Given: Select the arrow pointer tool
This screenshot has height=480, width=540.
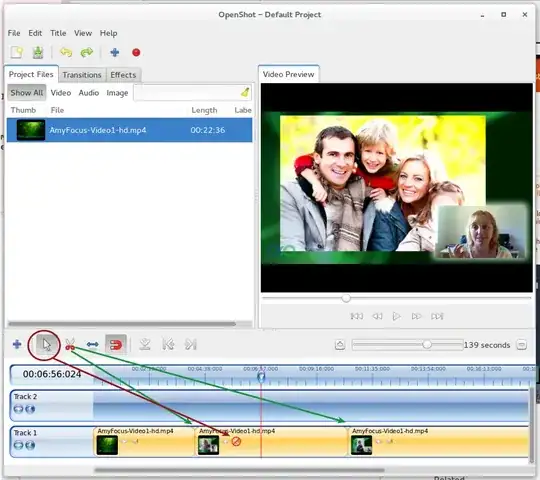Looking at the screenshot, I should (46, 344).
